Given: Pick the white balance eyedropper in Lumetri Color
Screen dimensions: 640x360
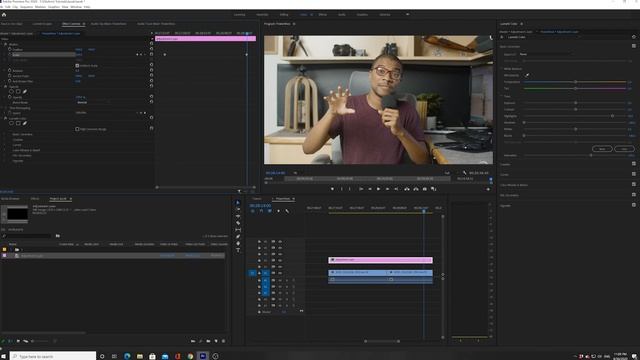Looking at the screenshot, I should coord(527,75).
